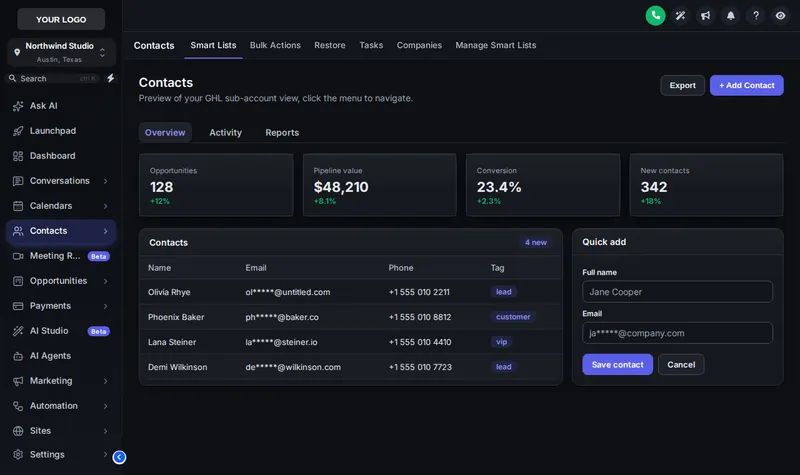Switch to the Reports sub-tab

pyautogui.click(x=282, y=133)
